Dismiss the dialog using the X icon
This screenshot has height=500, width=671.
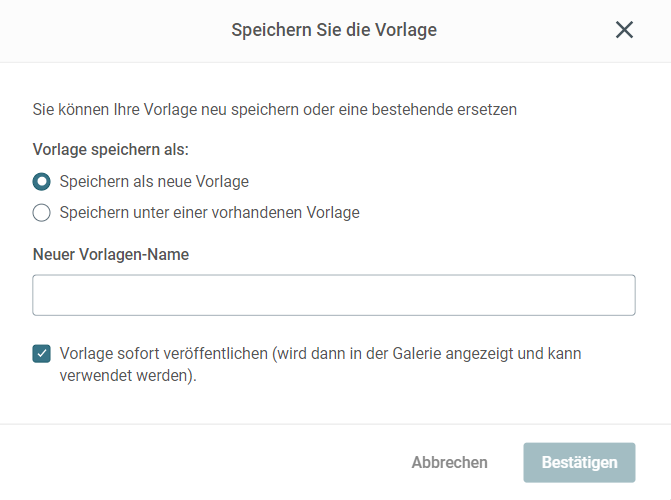tap(624, 30)
